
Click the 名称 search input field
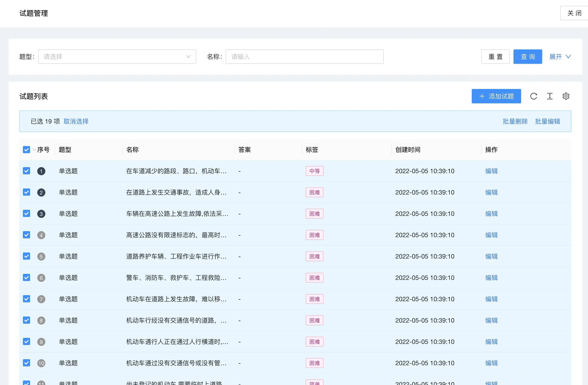point(305,57)
